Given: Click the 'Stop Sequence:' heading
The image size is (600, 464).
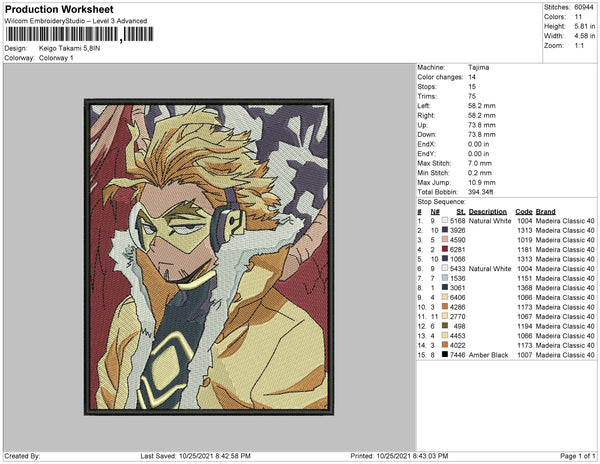Looking at the screenshot, I should [441, 202].
